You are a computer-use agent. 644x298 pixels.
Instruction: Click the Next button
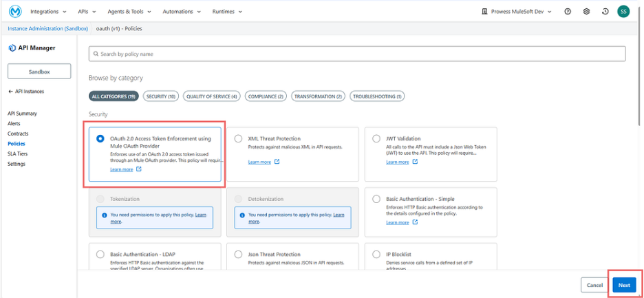(x=624, y=285)
